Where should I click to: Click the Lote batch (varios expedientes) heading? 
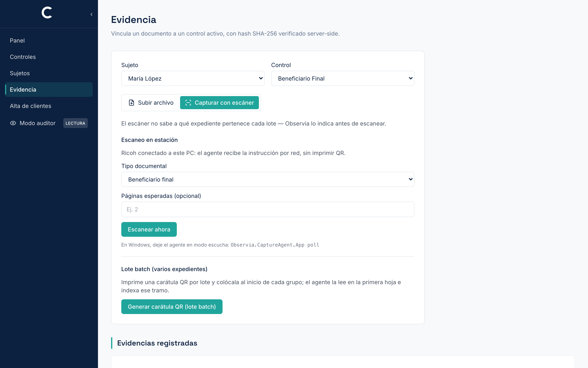pyautogui.click(x=164, y=269)
